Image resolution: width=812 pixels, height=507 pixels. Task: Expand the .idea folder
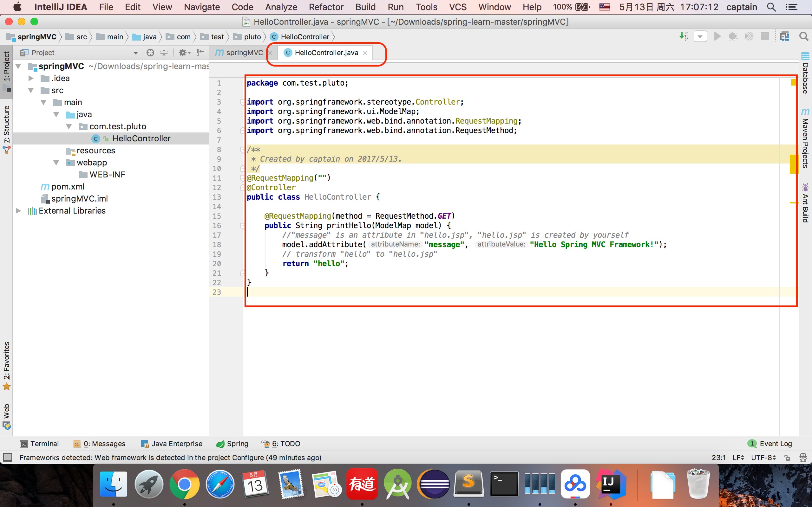31,78
